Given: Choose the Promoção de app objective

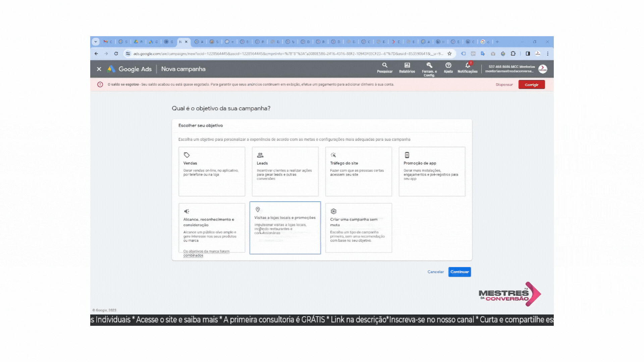Looking at the screenshot, I should [x=432, y=171].
